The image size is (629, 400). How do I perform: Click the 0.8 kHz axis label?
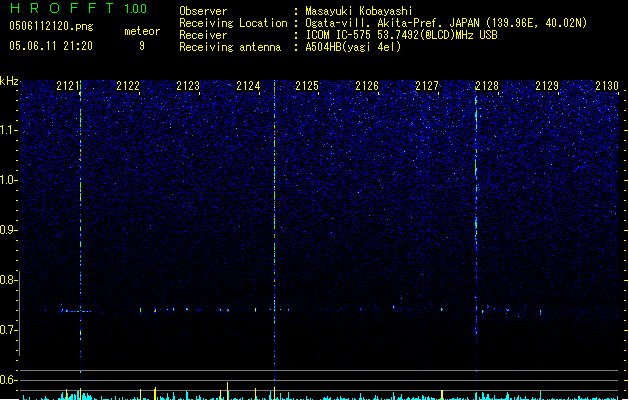click(9, 280)
